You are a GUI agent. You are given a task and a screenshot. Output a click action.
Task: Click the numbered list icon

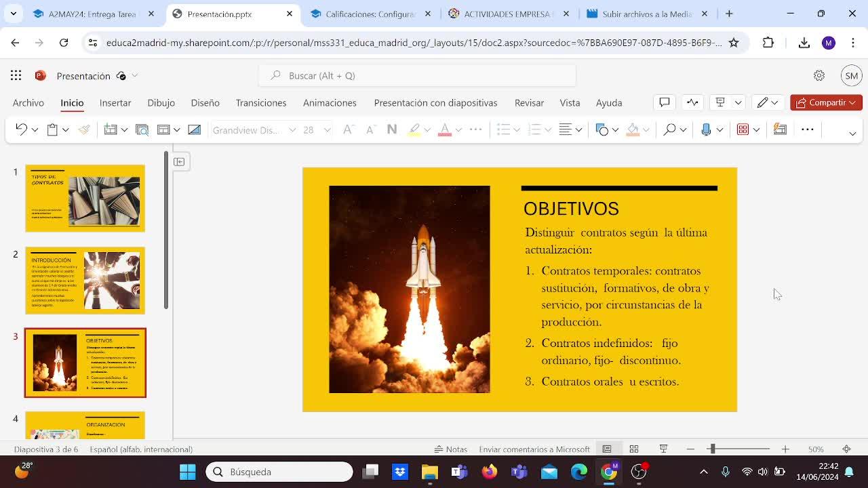534,129
